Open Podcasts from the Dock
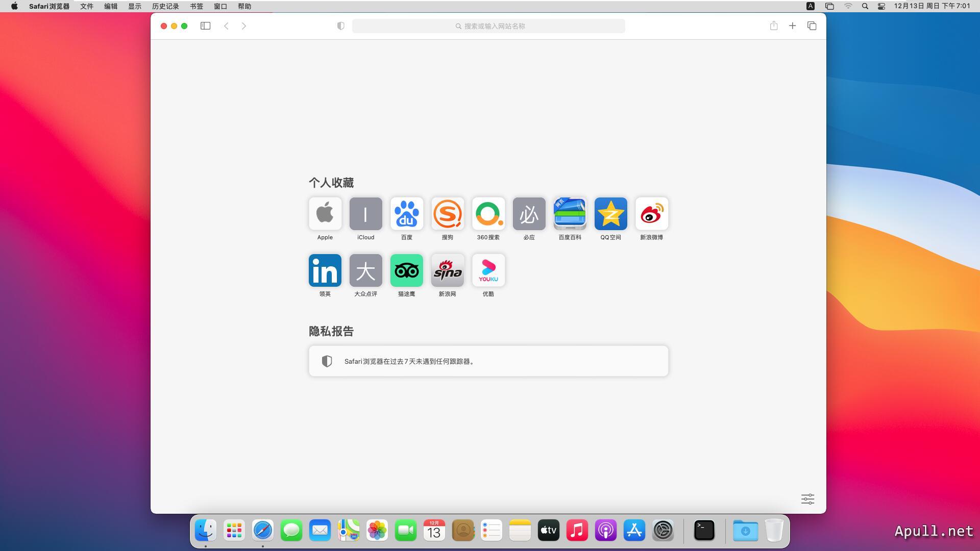 coord(606,531)
